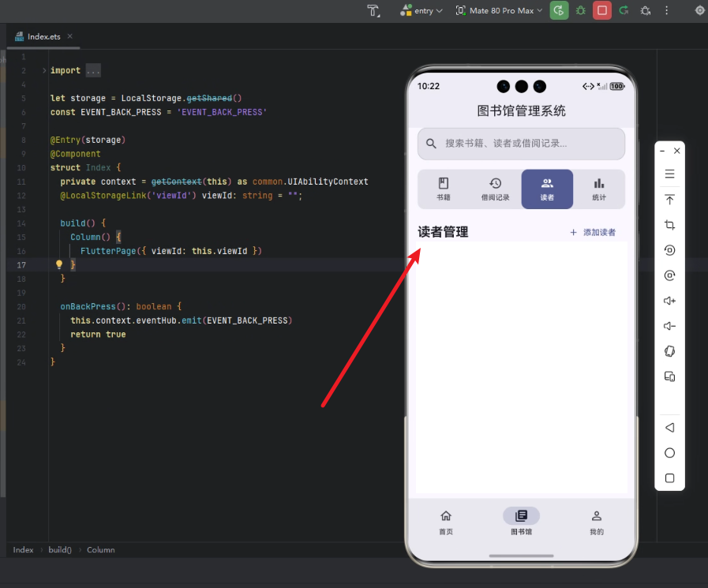Click the emulator Back triangle button
This screenshot has width=708, height=588.
tap(669, 428)
